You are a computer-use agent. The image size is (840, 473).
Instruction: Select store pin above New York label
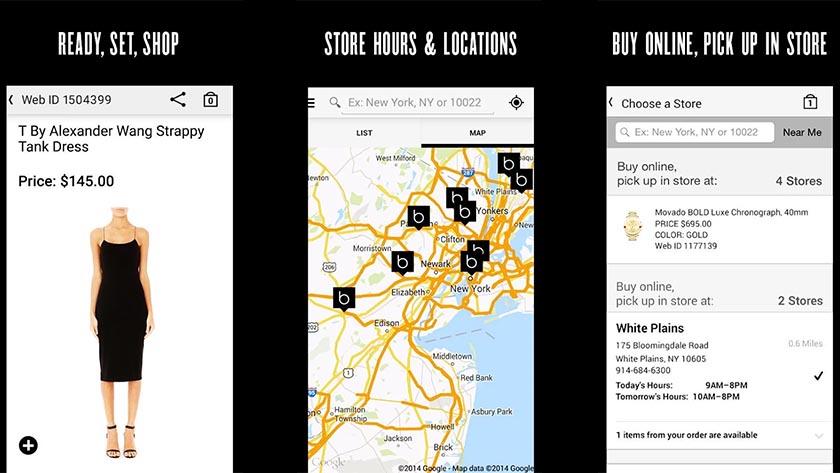point(471,263)
